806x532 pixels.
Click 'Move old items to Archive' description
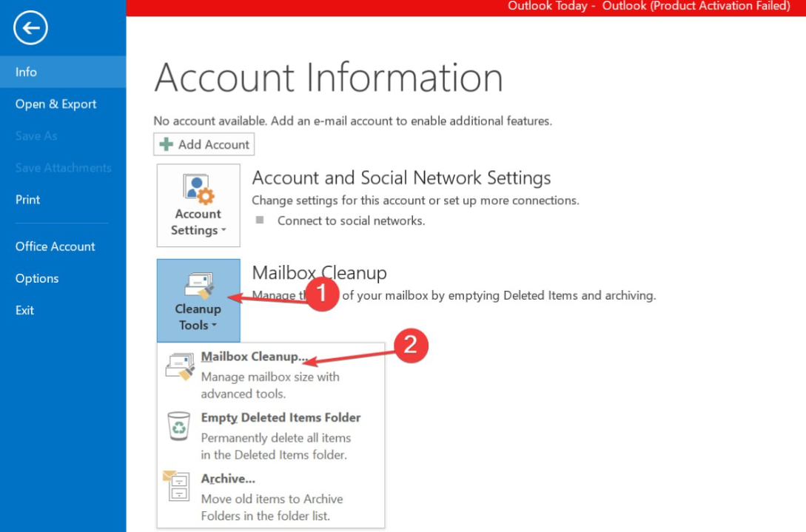point(272,508)
